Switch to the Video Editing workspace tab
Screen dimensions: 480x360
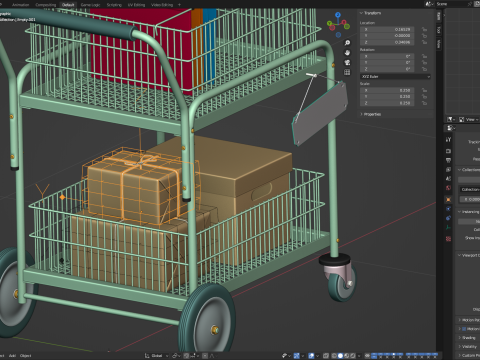(162, 5)
